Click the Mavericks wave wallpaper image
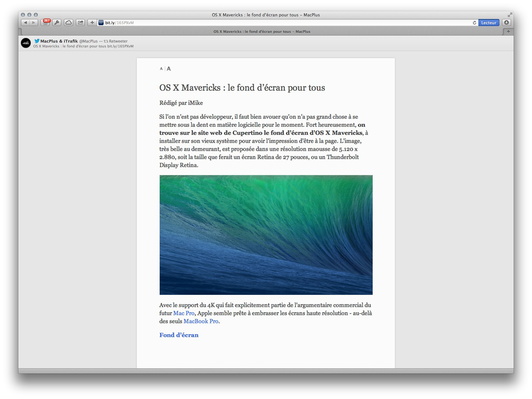The image size is (532, 399). coord(266,235)
